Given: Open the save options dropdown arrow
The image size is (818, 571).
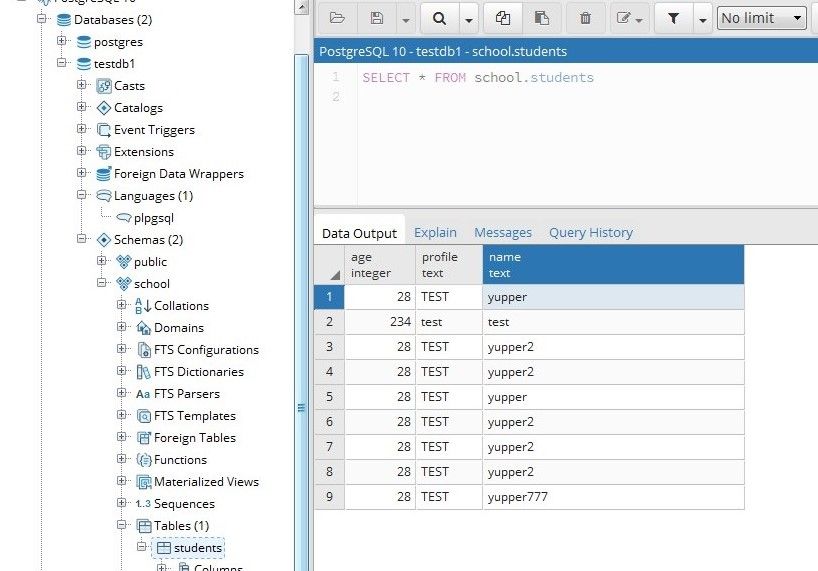Looking at the screenshot, I should 405,20.
